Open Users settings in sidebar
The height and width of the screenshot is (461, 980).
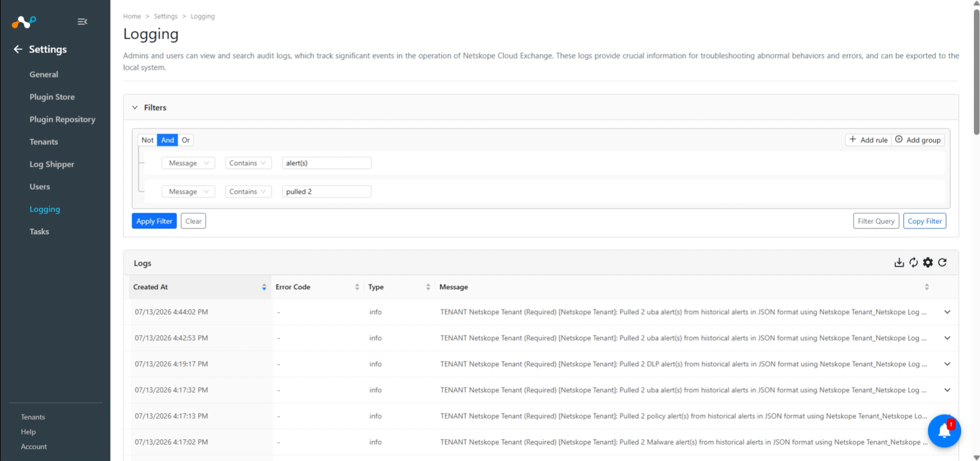[x=39, y=187]
